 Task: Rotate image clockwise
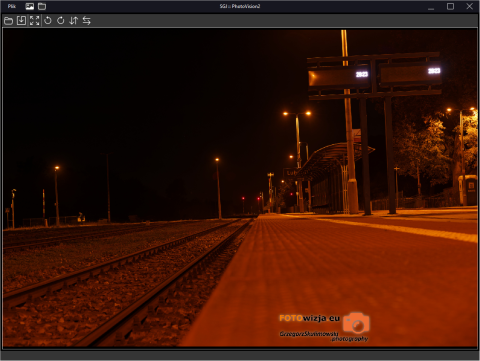pyautogui.click(x=60, y=21)
